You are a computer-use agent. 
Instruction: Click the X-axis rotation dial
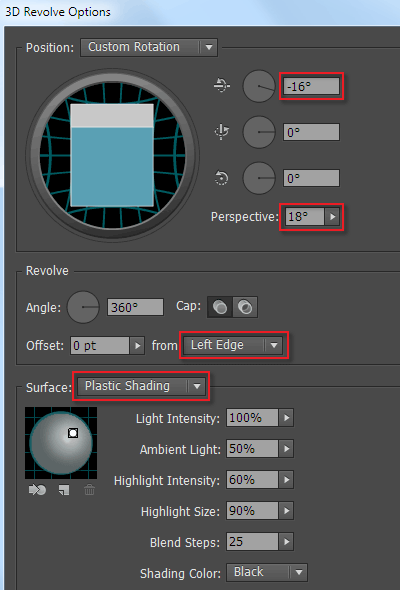click(259, 86)
